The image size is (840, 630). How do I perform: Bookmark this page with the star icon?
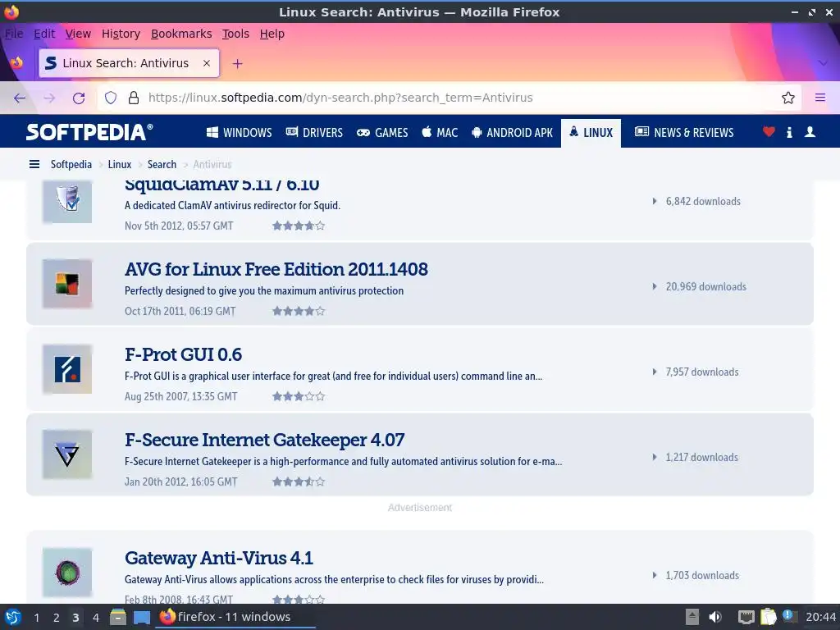[787, 98]
